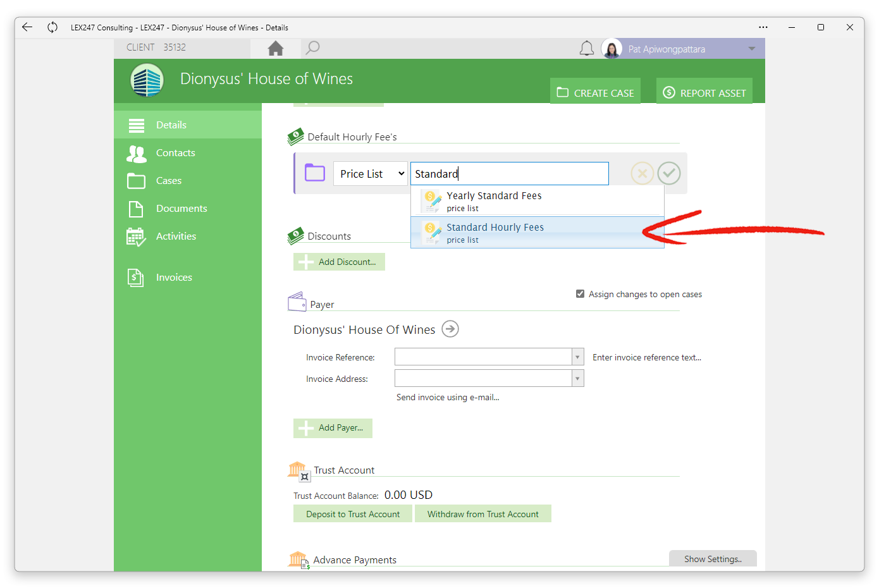
Task: Open the Documents sidebar section
Action: [x=188, y=208]
